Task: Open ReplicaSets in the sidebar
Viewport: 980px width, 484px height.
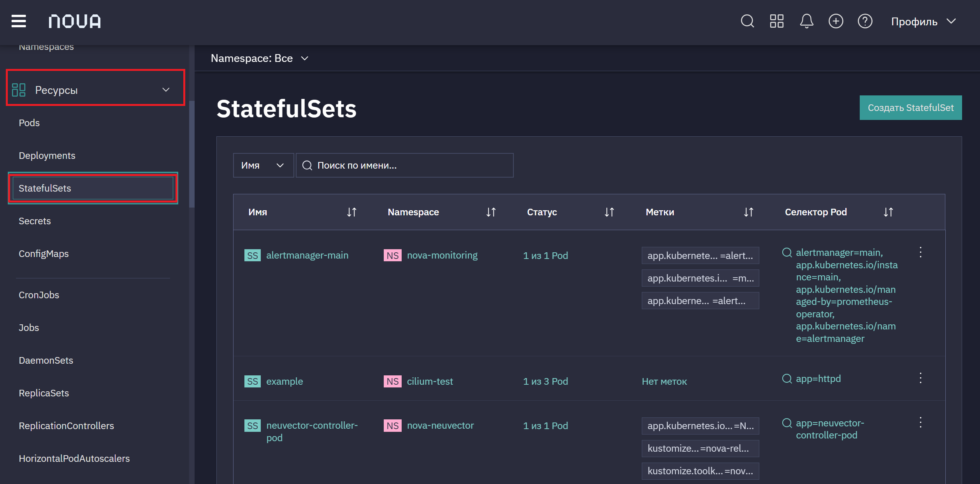Action: tap(44, 393)
